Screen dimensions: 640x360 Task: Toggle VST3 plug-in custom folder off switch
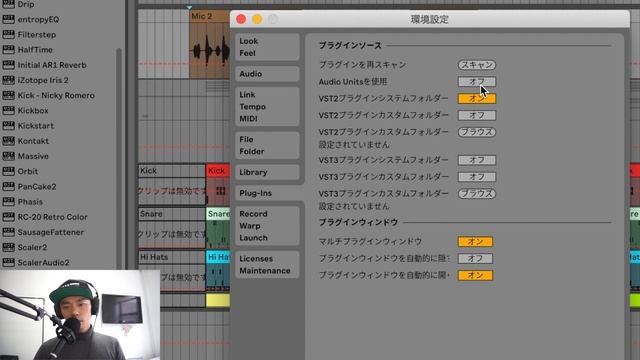point(476,177)
